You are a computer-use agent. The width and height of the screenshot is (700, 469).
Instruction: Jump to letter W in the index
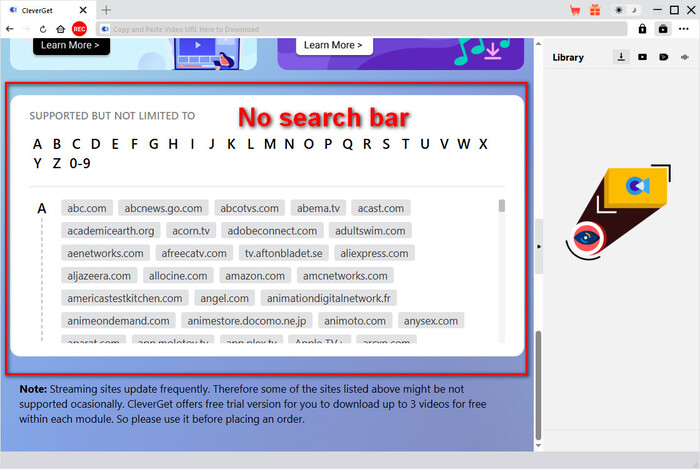464,144
